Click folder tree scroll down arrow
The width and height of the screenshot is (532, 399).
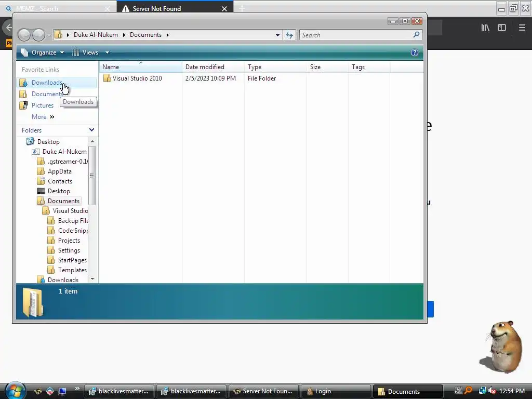click(92, 279)
